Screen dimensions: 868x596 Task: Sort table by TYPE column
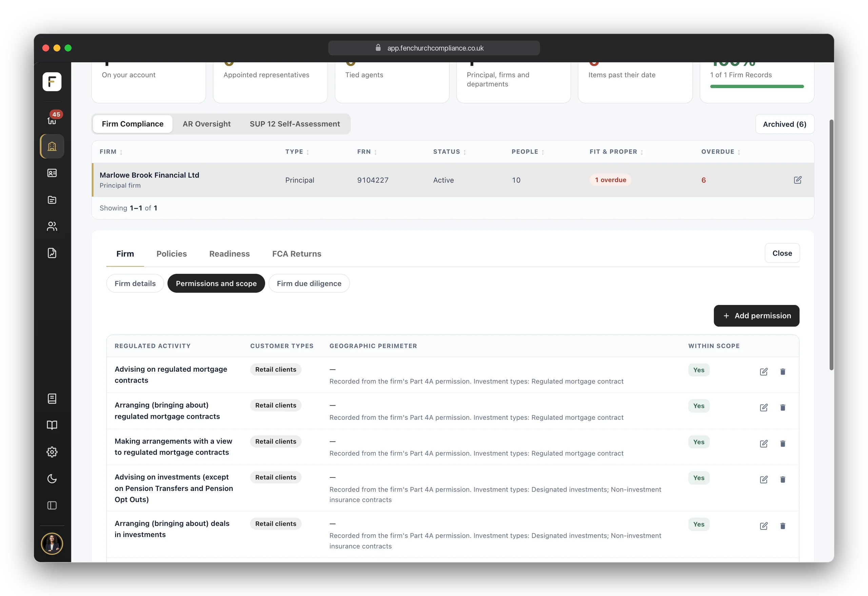pos(297,151)
